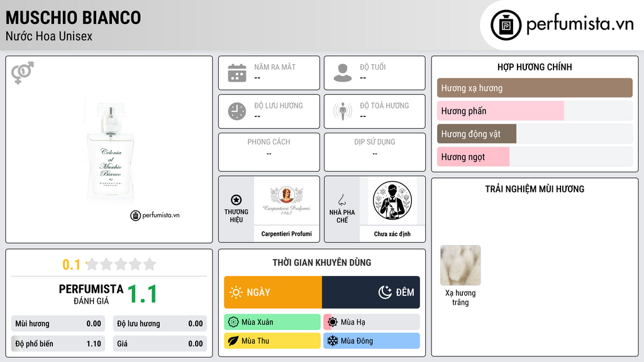
Task: Click the Carpentieri Profumi brand name
Action: tap(287, 234)
